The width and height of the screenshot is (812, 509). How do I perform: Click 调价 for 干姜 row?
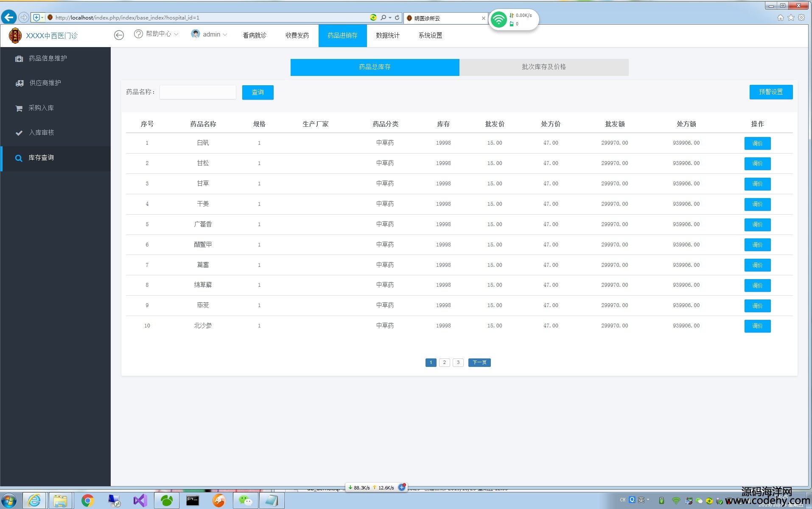757,204
